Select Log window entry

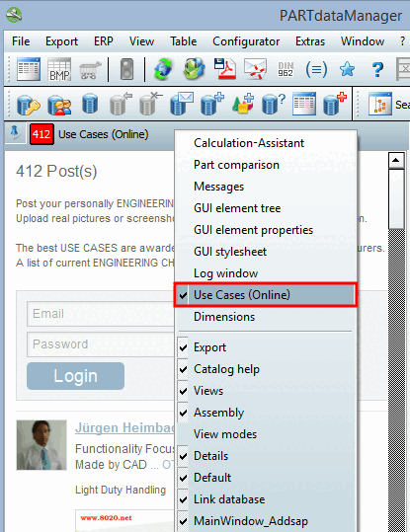[266, 273]
